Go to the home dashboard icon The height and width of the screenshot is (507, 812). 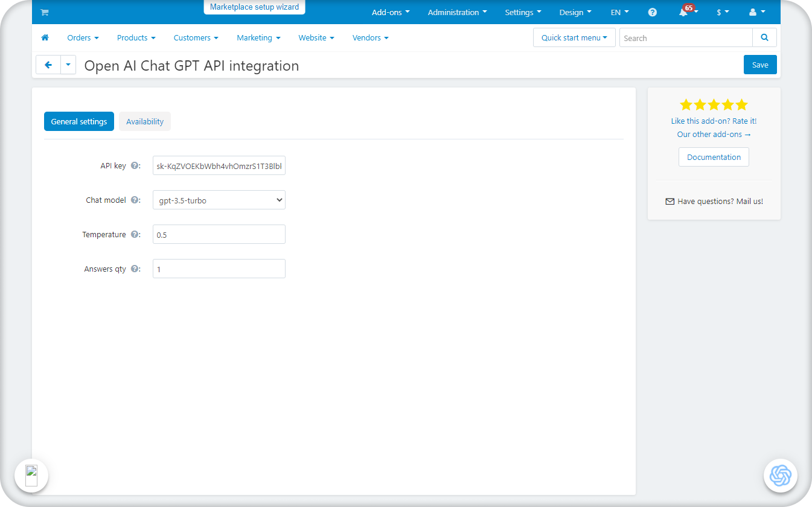click(x=45, y=37)
